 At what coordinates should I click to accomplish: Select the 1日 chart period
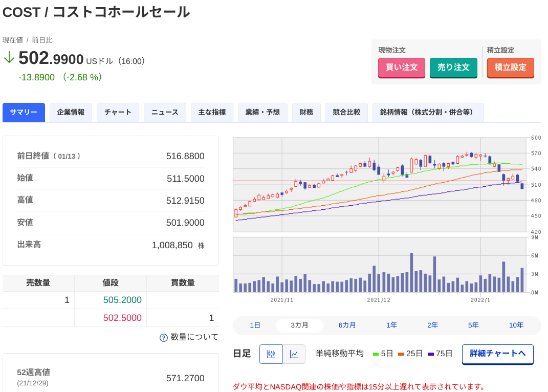click(x=255, y=325)
